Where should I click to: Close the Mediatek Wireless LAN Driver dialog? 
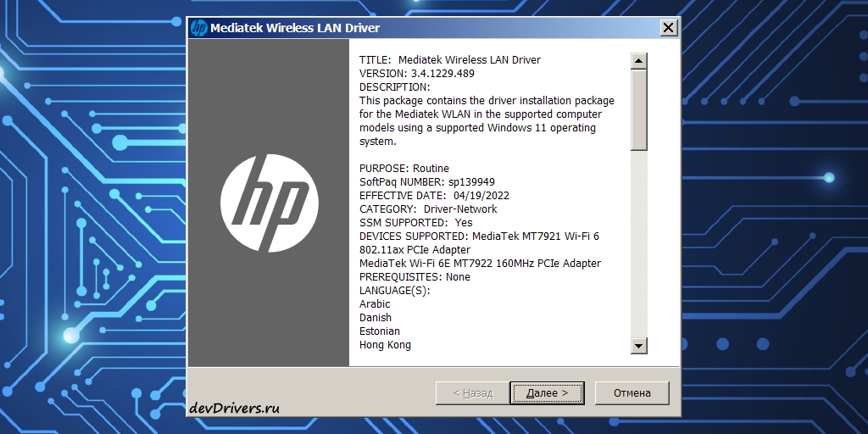(669, 28)
